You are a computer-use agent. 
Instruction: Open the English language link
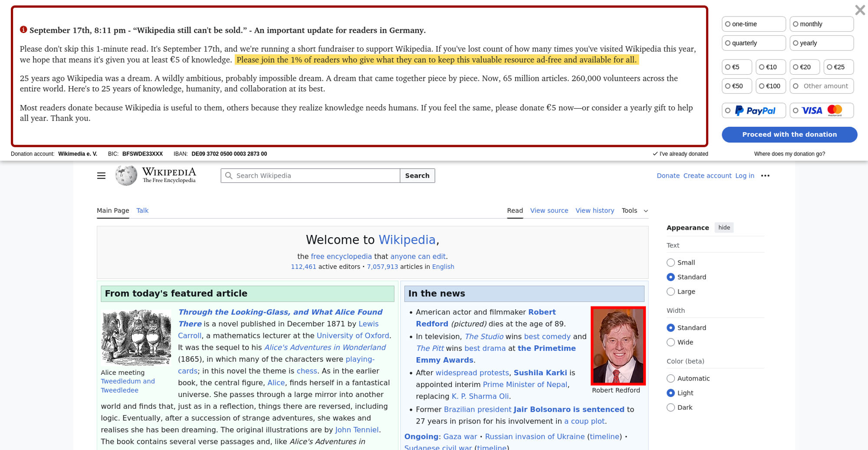pyautogui.click(x=443, y=267)
